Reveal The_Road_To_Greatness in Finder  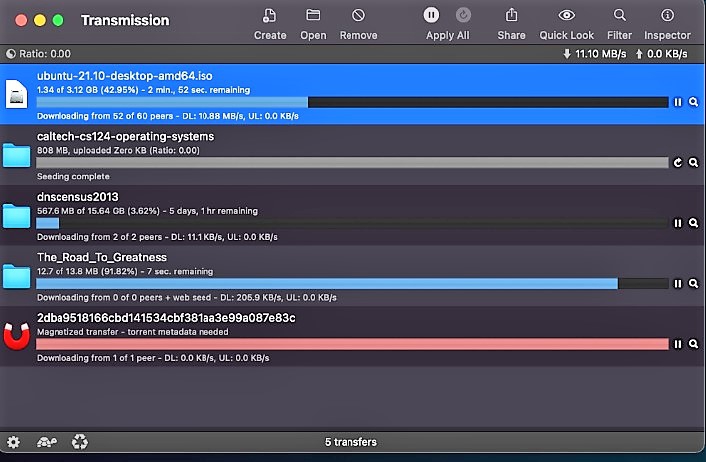[693, 284]
